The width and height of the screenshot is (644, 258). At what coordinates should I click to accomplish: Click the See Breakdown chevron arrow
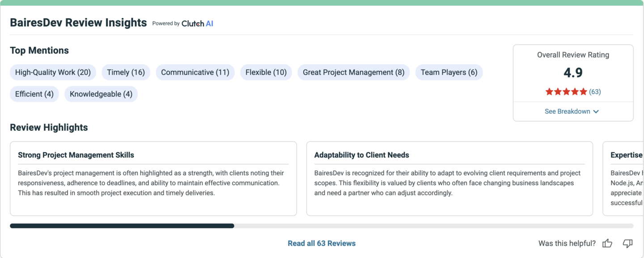(x=596, y=112)
